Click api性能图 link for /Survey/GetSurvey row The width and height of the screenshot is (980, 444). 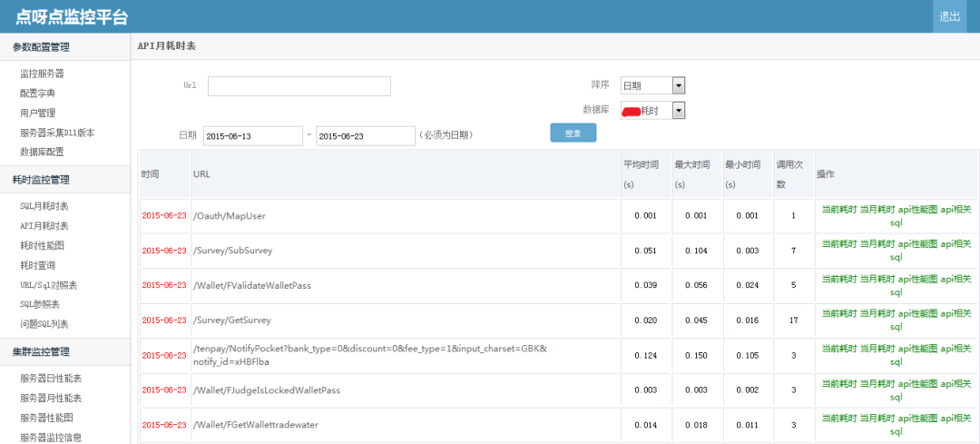click(x=918, y=313)
